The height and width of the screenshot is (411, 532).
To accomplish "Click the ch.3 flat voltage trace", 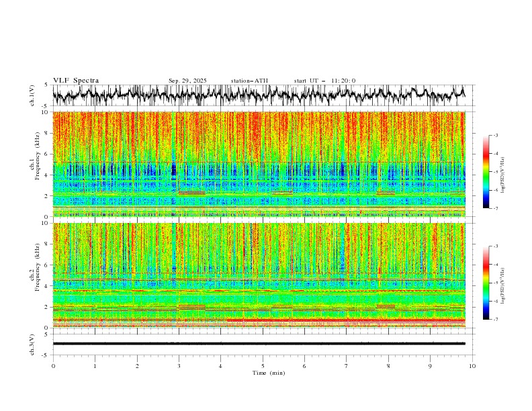I will 259,344.
